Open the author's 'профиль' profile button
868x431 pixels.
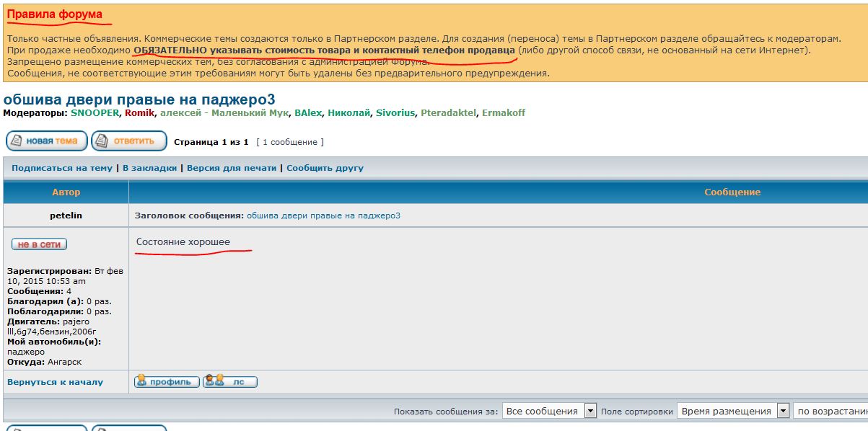click(x=167, y=381)
